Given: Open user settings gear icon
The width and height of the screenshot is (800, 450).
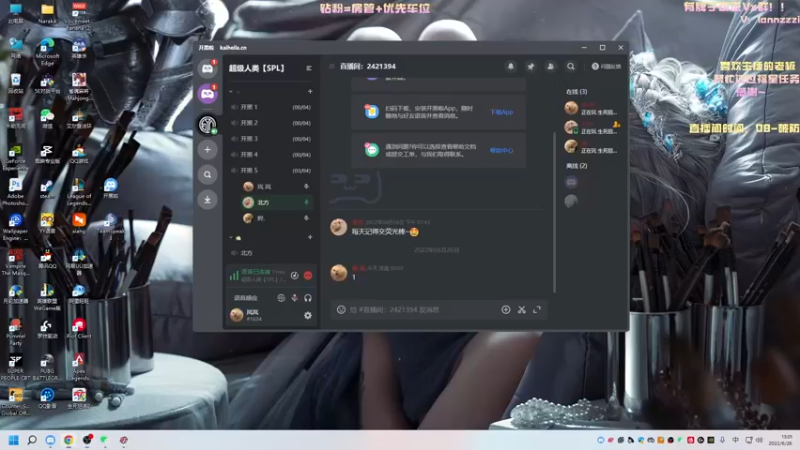Looking at the screenshot, I should click(308, 316).
